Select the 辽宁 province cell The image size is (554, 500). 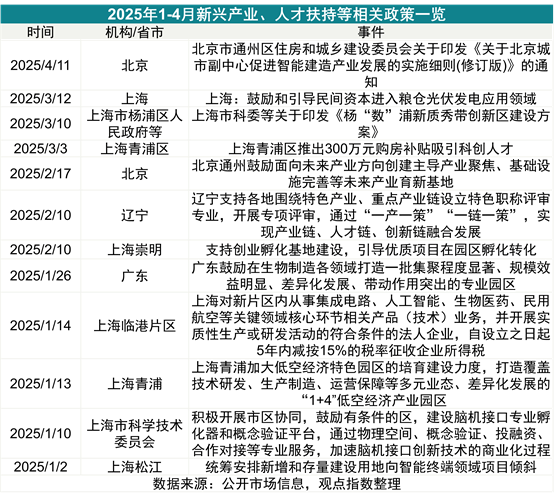[134, 215]
